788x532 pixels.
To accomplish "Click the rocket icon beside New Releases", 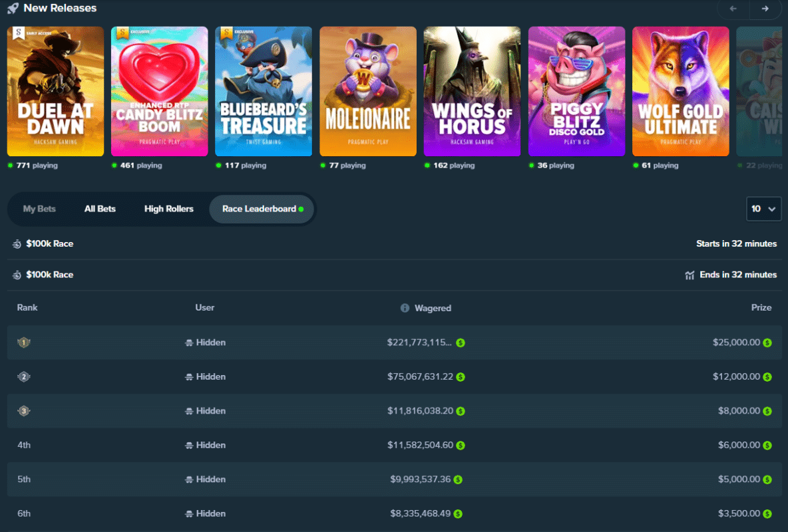I will (x=11, y=8).
